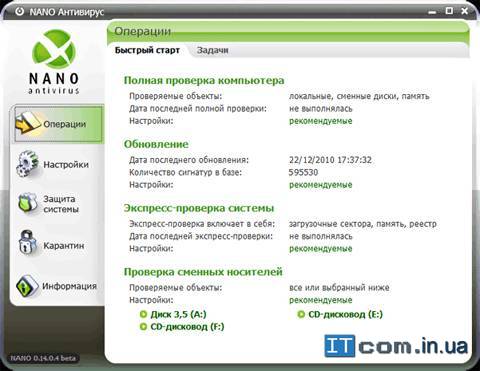Open рекомендуемые settings for full scan
The width and height of the screenshot is (480, 371).
point(320,121)
